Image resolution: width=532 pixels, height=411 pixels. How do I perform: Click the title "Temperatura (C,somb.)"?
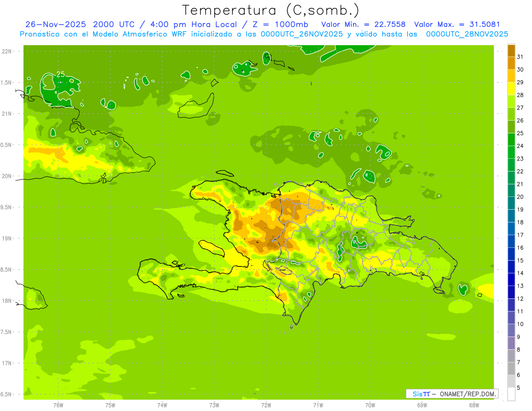coord(271,10)
